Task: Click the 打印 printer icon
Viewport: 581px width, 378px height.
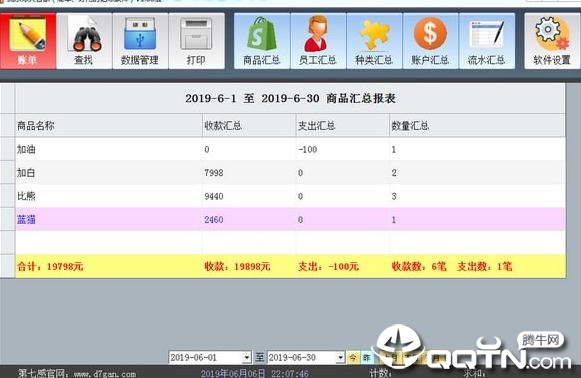Action: (196, 41)
